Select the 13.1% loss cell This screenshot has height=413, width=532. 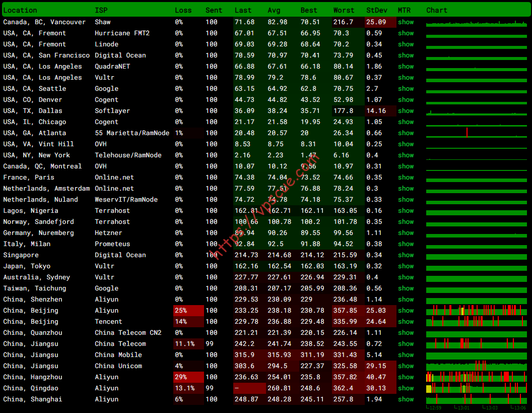(188, 388)
